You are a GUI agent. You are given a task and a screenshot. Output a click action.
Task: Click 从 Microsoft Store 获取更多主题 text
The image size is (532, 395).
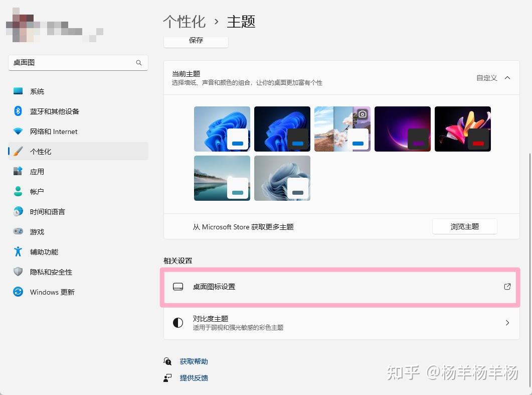(x=243, y=226)
